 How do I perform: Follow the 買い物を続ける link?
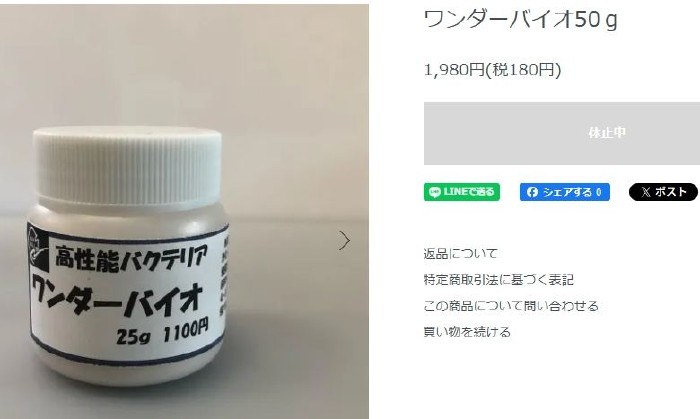tap(467, 332)
